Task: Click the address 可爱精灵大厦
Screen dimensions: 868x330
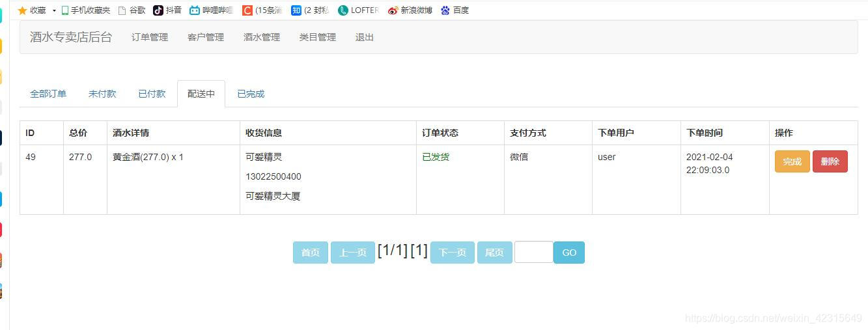Action: click(x=273, y=196)
